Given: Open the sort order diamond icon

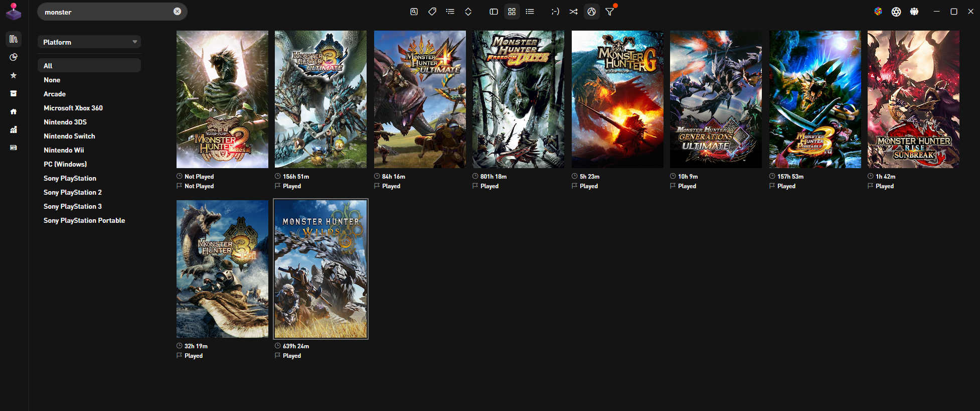Looking at the screenshot, I should pos(468,12).
